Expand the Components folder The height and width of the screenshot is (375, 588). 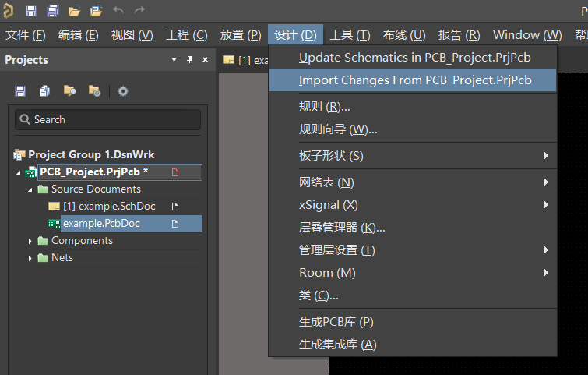coord(30,242)
